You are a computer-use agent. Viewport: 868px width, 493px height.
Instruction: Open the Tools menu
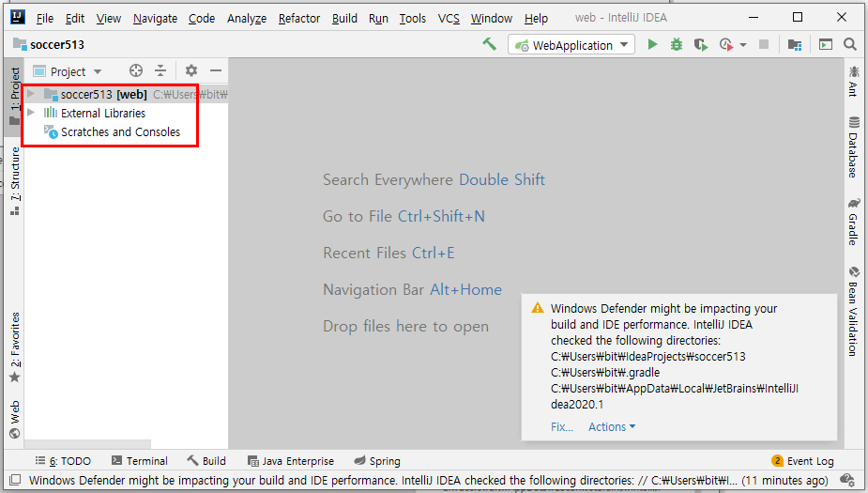[x=412, y=18]
